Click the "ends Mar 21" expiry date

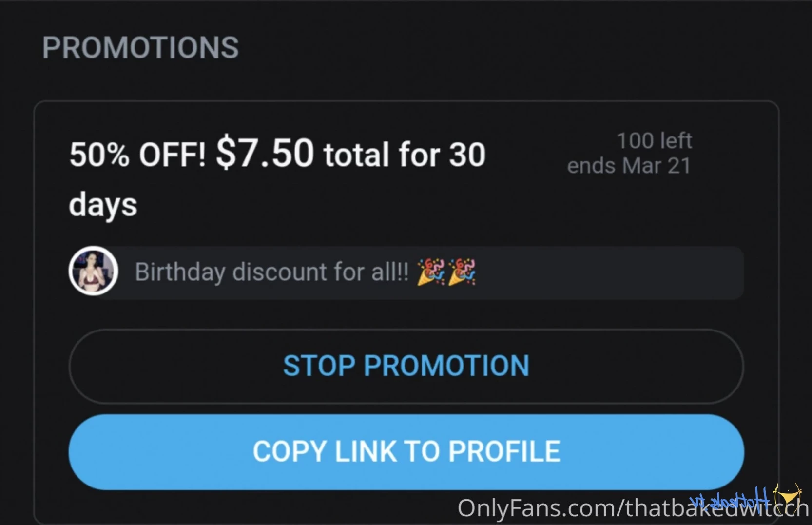click(629, 166)
